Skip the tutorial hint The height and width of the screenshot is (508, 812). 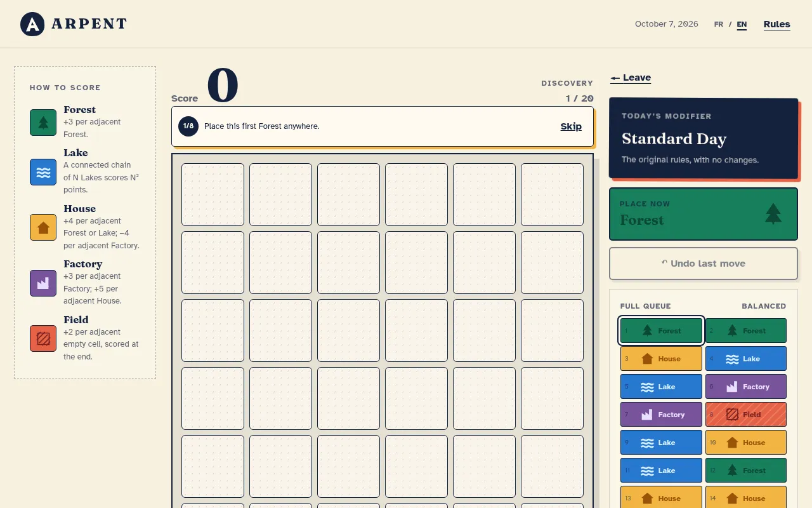[x=571, y=126]
